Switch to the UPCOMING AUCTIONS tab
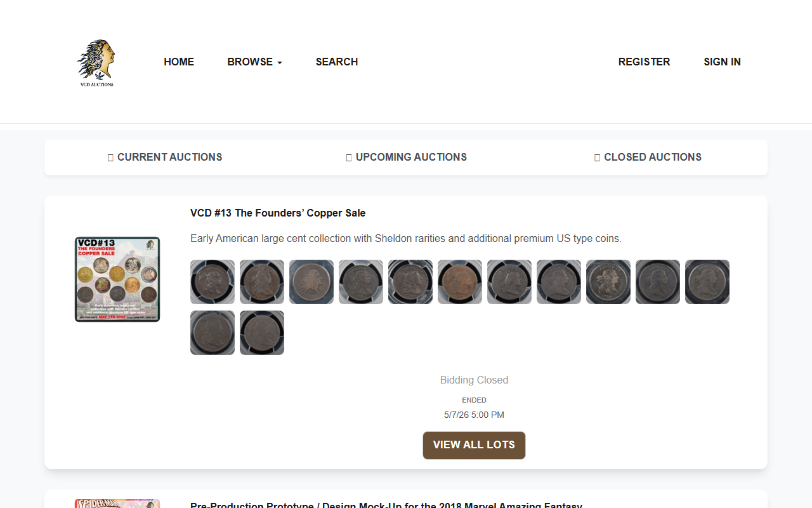 click(406, 157)
